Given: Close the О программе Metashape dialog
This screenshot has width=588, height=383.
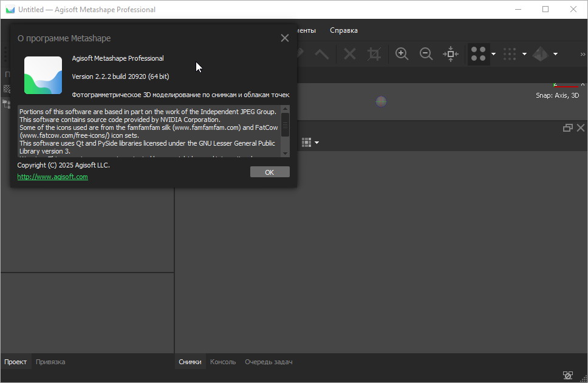Looking at the screenshot, I should click(x=285, y=38).
